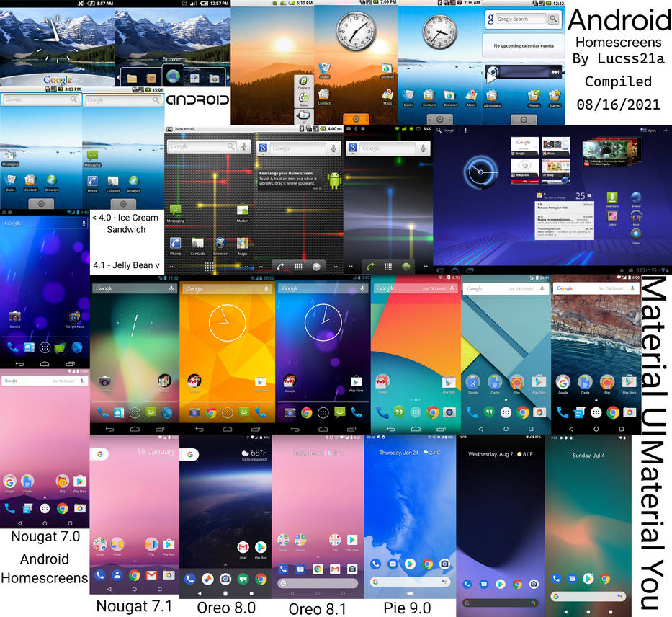Click inside the Google search field

pos(522,19)
